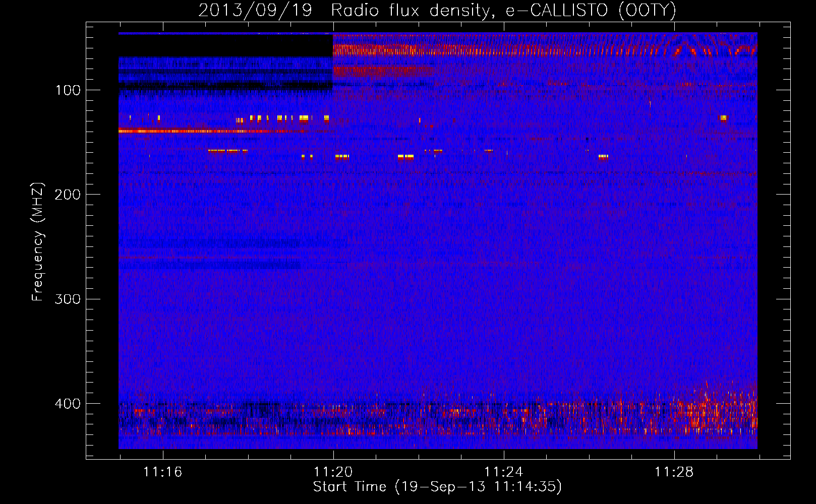Click the 'Frequency (MHZ)' y-axis label
Image resolution: width=816 pixels, height=504 pixels.
[x=38, y=242]
